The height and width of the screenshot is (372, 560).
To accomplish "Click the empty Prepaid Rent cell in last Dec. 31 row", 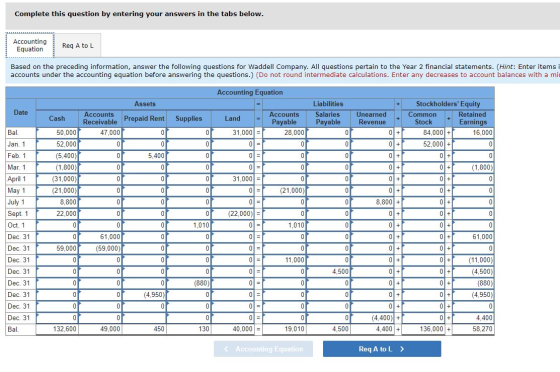I will [x=144, y=318].
